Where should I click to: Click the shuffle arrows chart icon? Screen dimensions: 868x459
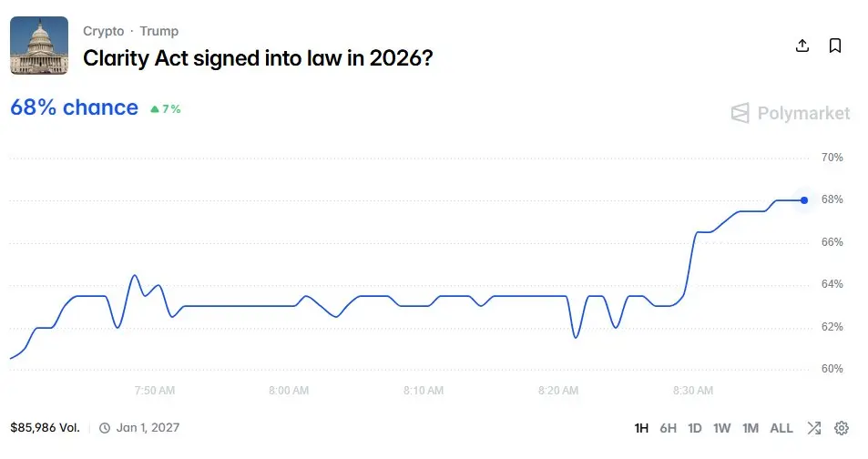(x=814, y=428)
